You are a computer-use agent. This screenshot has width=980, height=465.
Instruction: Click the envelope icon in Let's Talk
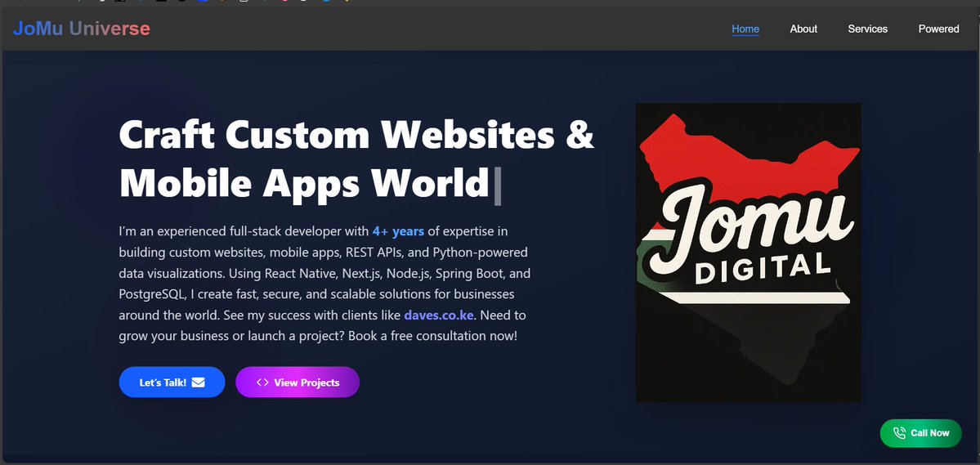tap(198, 382)
